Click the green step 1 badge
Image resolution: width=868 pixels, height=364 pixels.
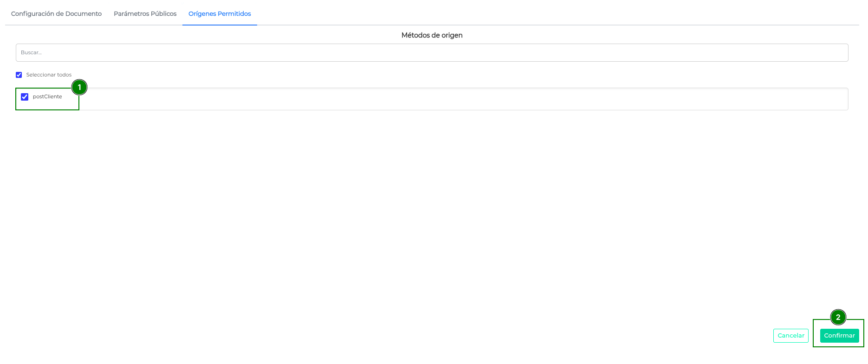[79, 87]
